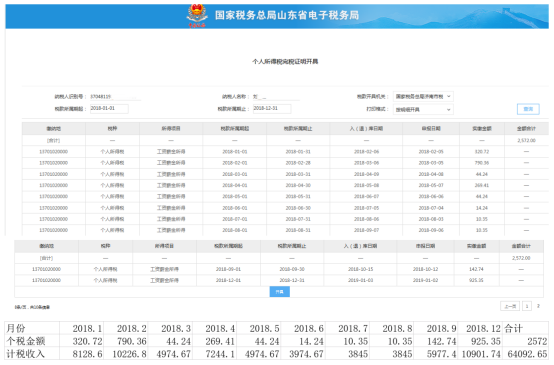Image resolution: width=554 pixels, height=365 pixels.
Task: Click the period-start cell 2018-09-01
Action: (x=228, y=269)
